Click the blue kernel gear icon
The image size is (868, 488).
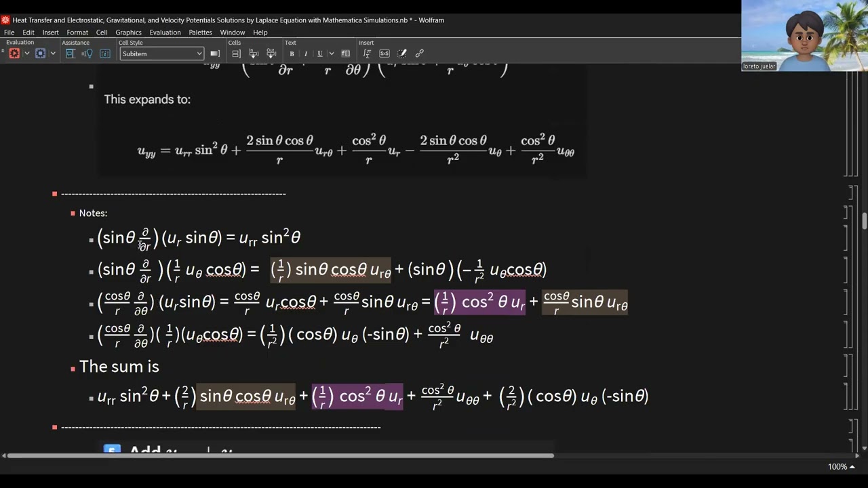40,54
